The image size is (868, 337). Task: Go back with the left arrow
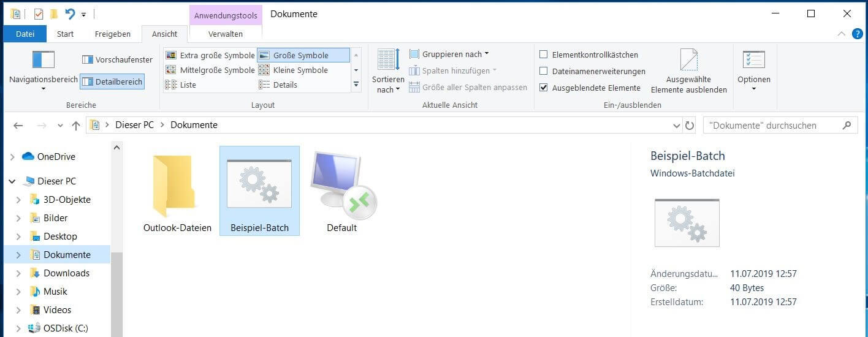[x=18, y=126]
